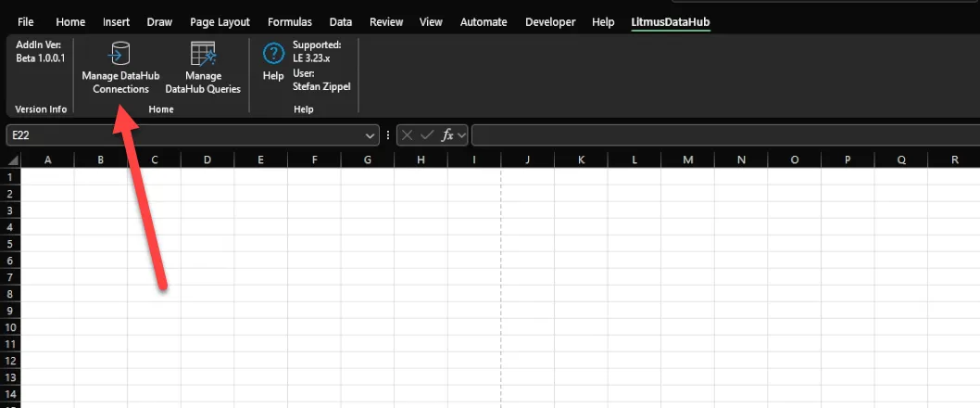Screen dimensions: 980x408
Task: Select column J header
Action: [x=527, y=160]
